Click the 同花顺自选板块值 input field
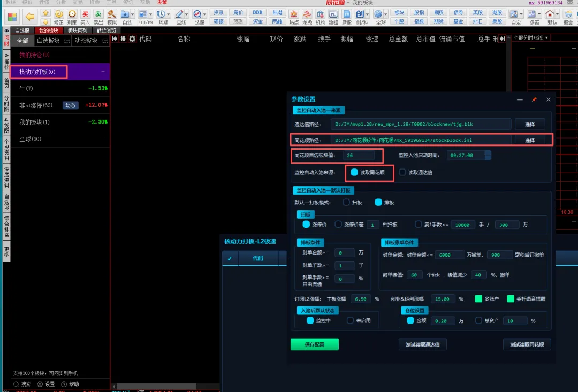 point(358,156)
